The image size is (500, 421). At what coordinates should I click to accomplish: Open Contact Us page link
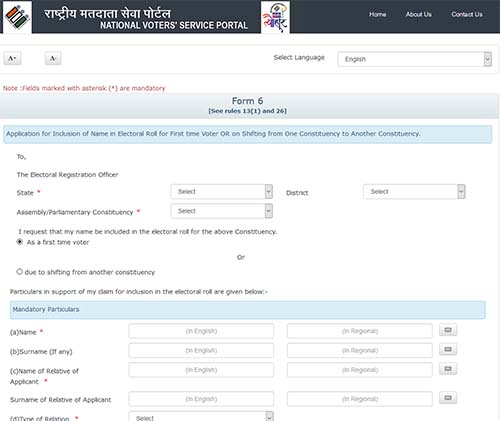[467, 14]
